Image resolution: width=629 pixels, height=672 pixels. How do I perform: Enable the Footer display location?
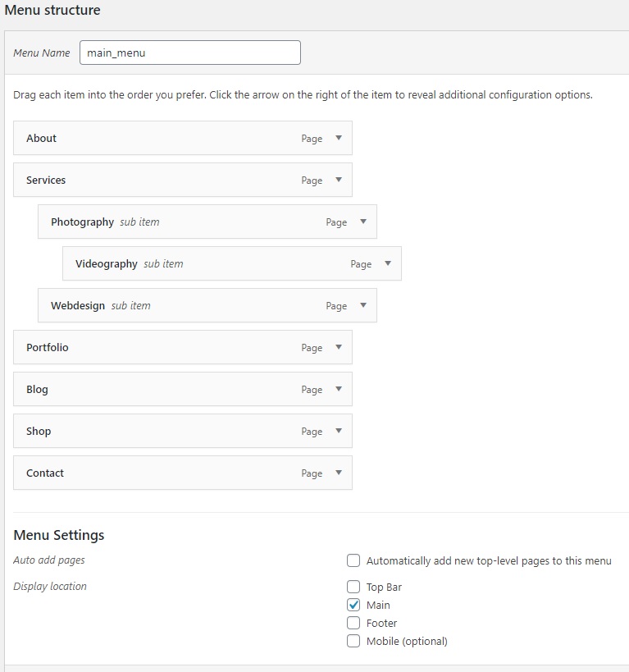click(353, 624)
